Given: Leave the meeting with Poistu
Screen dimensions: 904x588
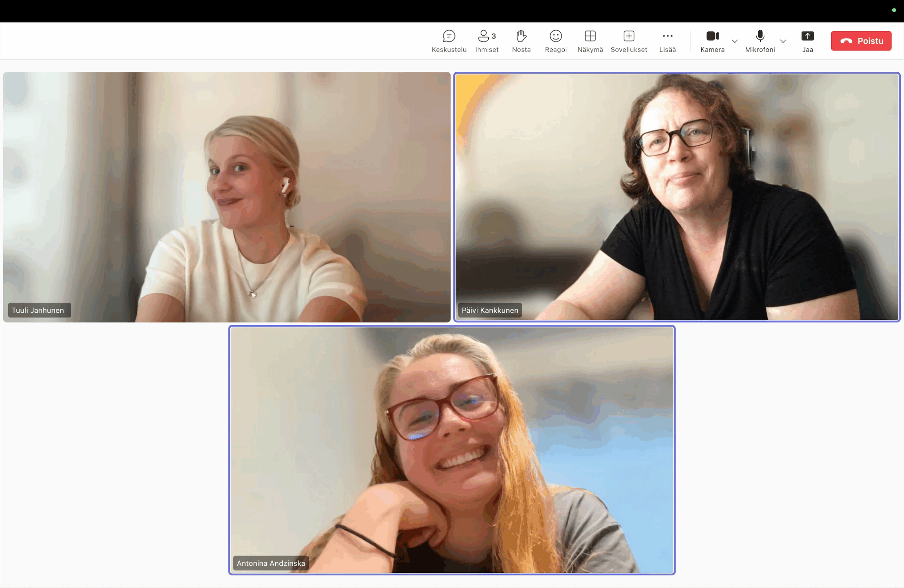Looking at the screenshot, I should pyautogui.click(x=861, y=41).
